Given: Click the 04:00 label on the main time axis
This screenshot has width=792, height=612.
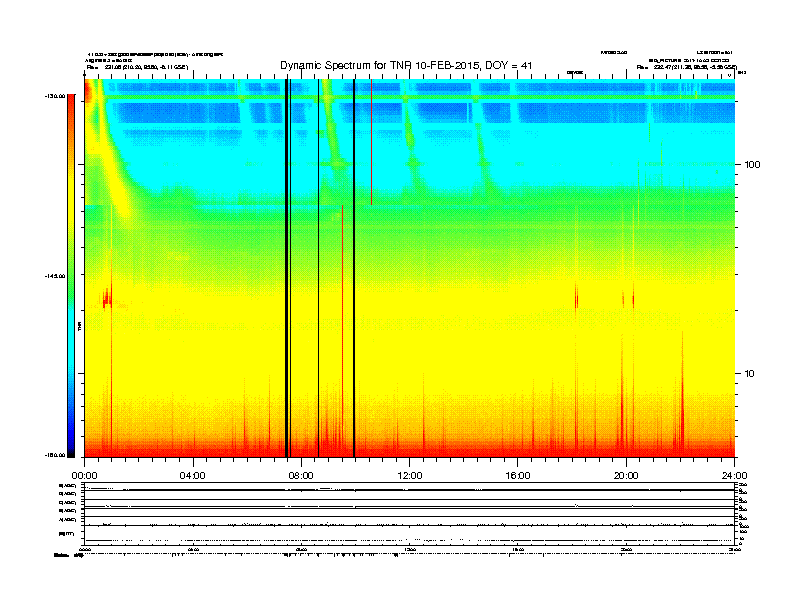Looking at the screenshot, I should (x=193, y=476).
